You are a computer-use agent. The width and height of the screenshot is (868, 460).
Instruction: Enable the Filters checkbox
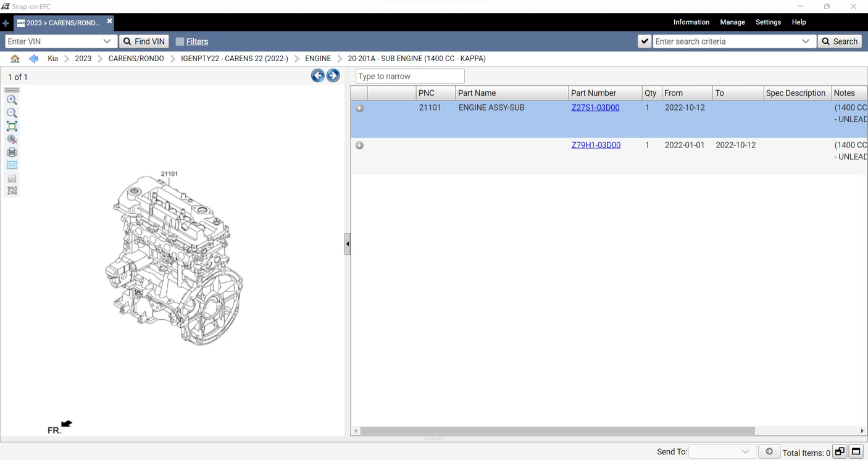pos(180,41)
